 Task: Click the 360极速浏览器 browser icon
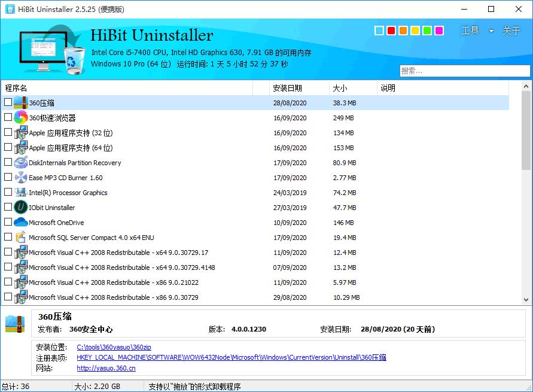tap(21, 118)
